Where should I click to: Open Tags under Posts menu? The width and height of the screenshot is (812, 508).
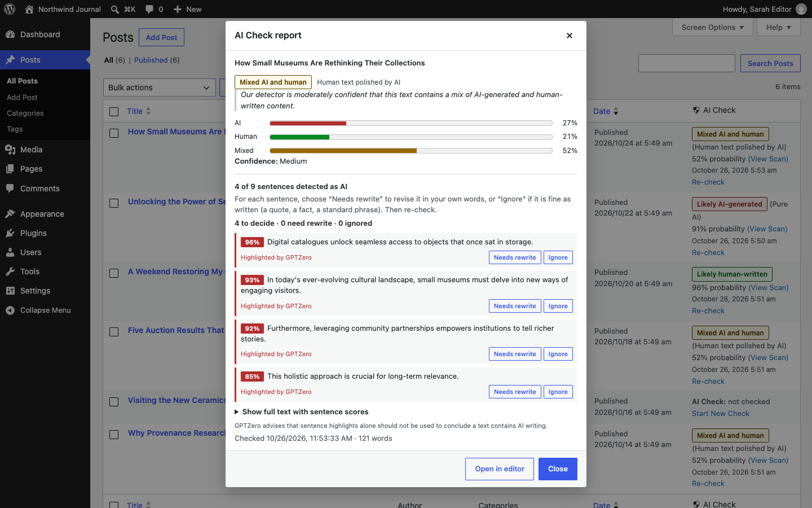click(x=15, y=129)
